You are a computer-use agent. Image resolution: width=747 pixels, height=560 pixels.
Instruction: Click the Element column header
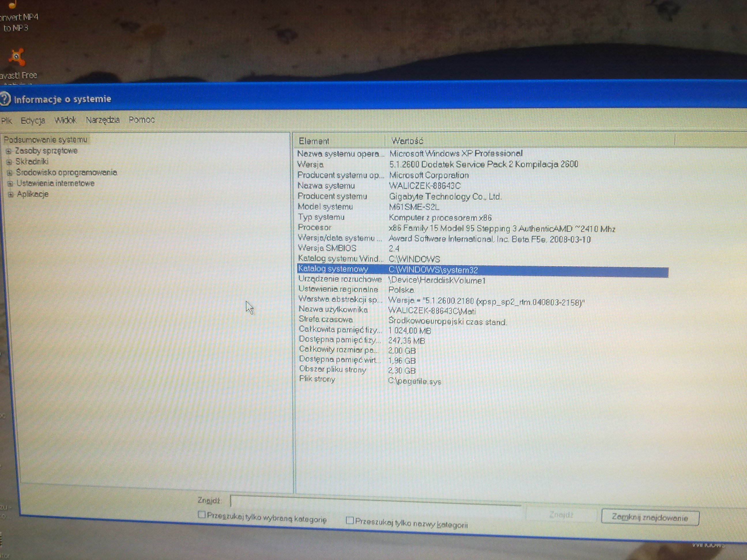(339, 141)
